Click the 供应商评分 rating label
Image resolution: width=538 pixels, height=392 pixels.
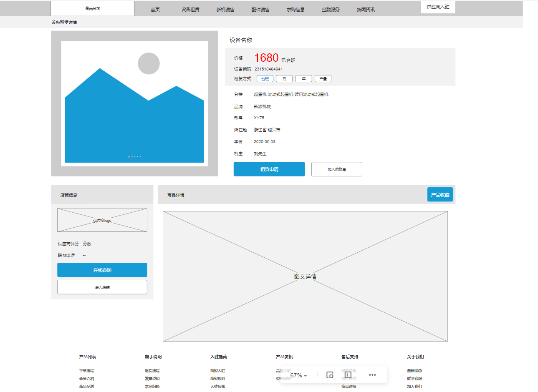pyautogui.click(x=68, y=244)
